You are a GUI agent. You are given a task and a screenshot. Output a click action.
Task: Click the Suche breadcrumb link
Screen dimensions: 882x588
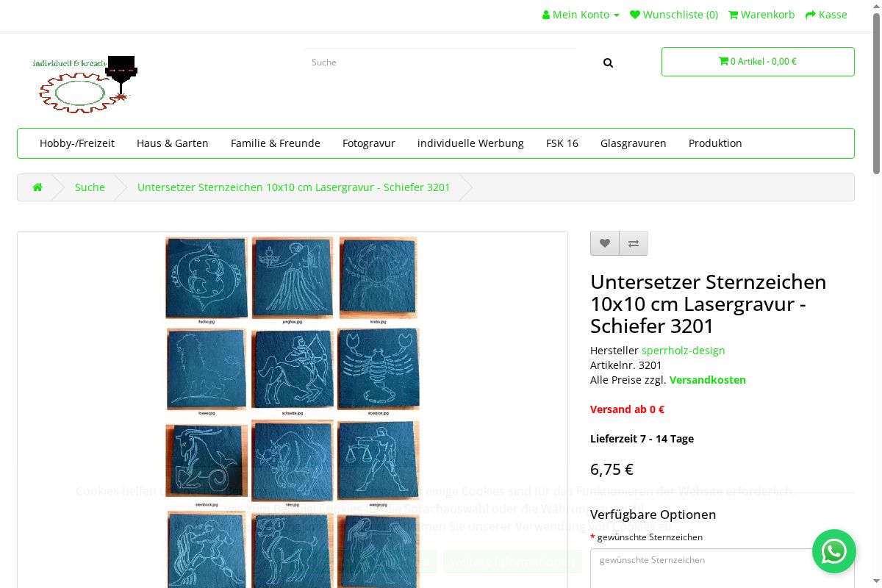(90, 187)
